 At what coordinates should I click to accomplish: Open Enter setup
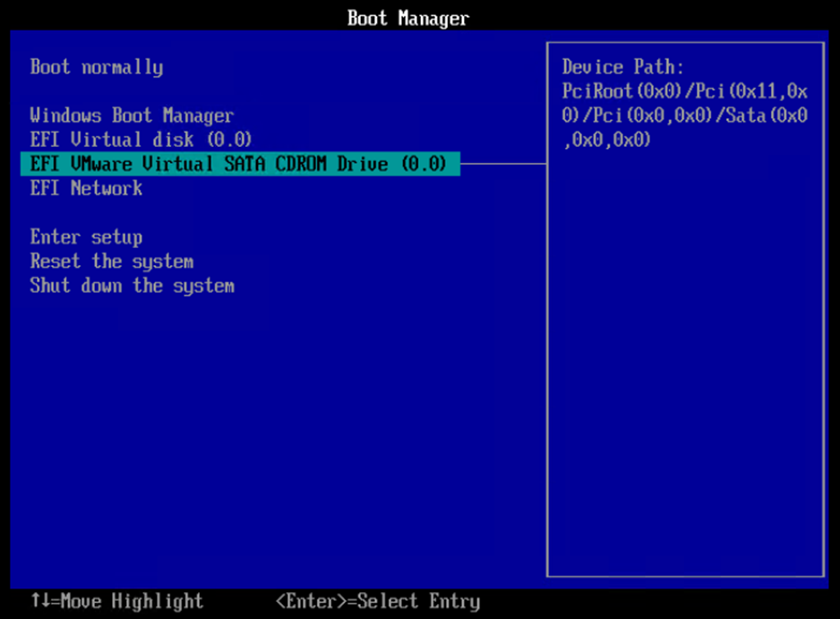85,237
